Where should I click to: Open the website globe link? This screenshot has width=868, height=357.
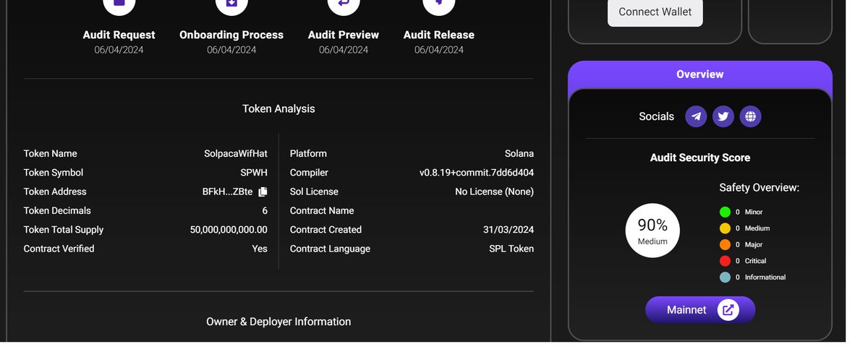751,116
